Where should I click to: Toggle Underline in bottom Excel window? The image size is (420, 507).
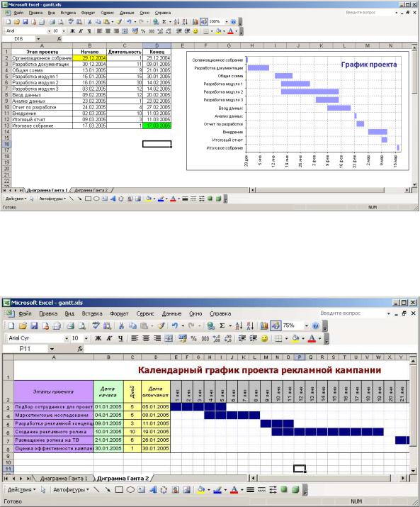(120, 338)
